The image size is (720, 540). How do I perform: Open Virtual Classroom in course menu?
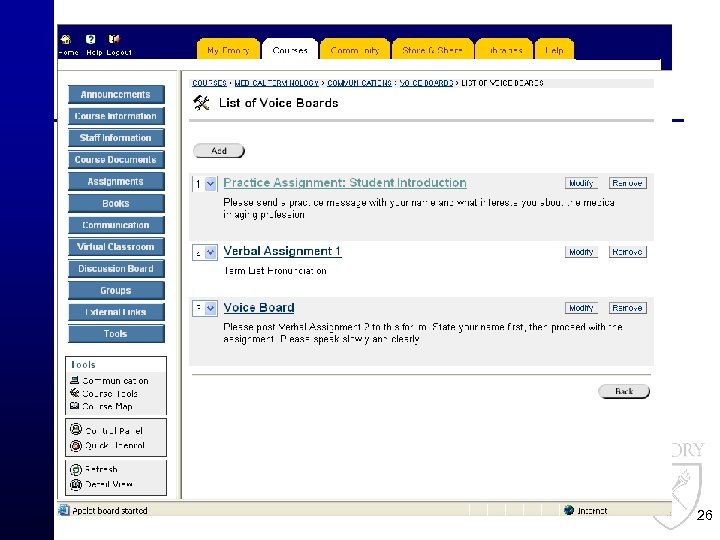point(116,247)
